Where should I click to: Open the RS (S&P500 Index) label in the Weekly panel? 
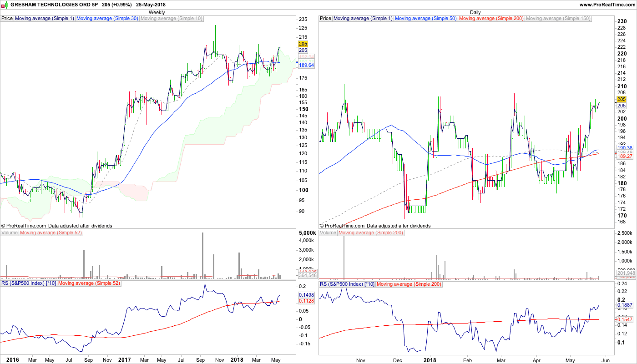point(29,284)
